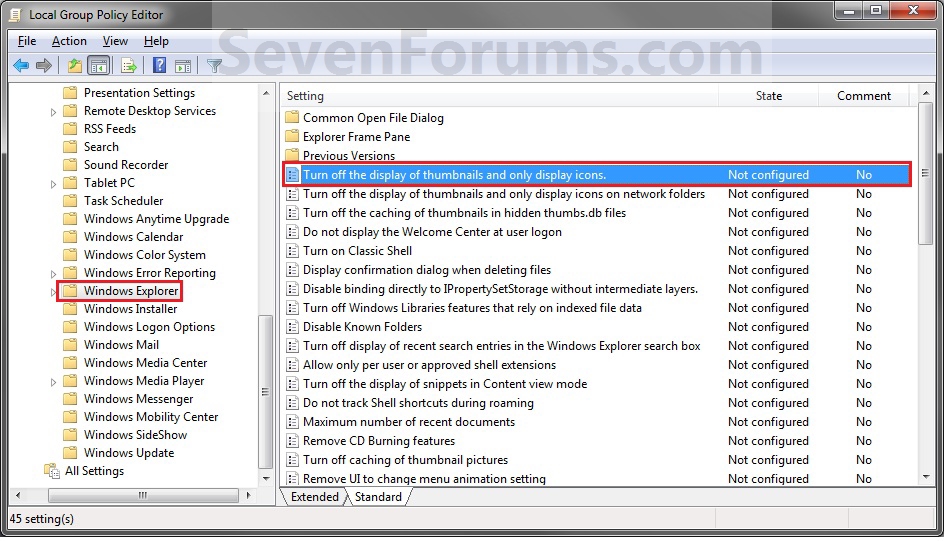This screenshot has width=944, height=541.
Task: Click the All Settings icon in the tree
Action: click(52, 471)
